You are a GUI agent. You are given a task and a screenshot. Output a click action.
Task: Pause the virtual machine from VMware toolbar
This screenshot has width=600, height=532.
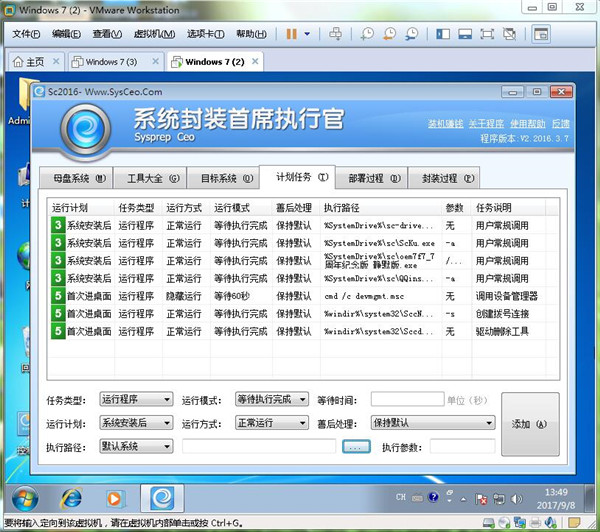292,34
